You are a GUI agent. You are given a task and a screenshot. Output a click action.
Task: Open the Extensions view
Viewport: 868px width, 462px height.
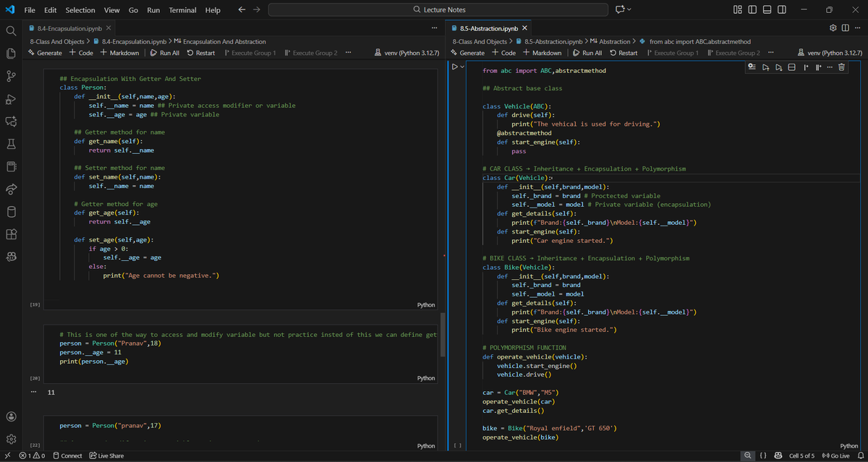10,234
